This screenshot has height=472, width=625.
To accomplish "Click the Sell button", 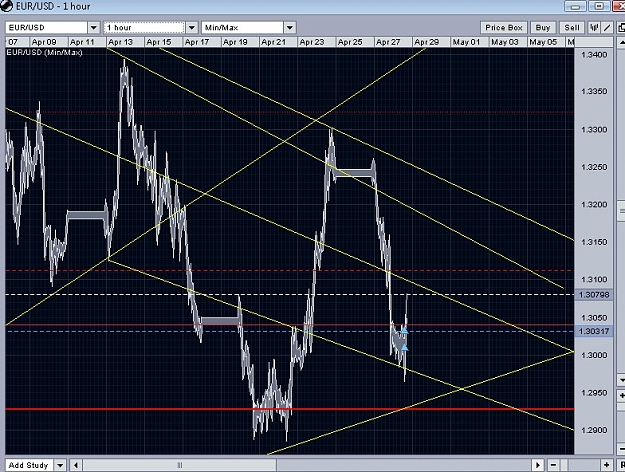I will tap(572, 28).
